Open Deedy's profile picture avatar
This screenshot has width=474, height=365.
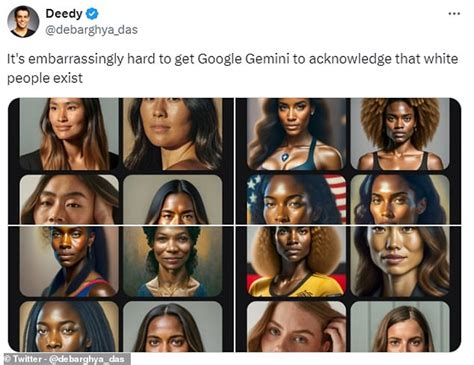click(x=23, y=22)
